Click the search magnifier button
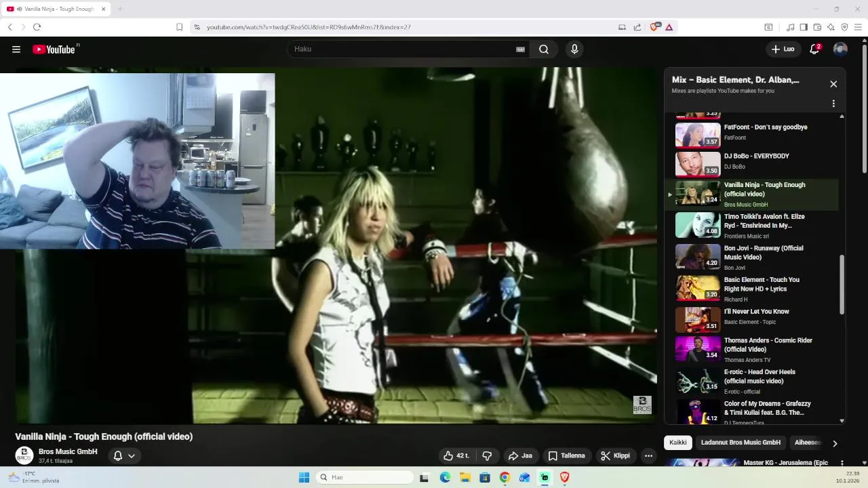868x488 pixels. 544,49
